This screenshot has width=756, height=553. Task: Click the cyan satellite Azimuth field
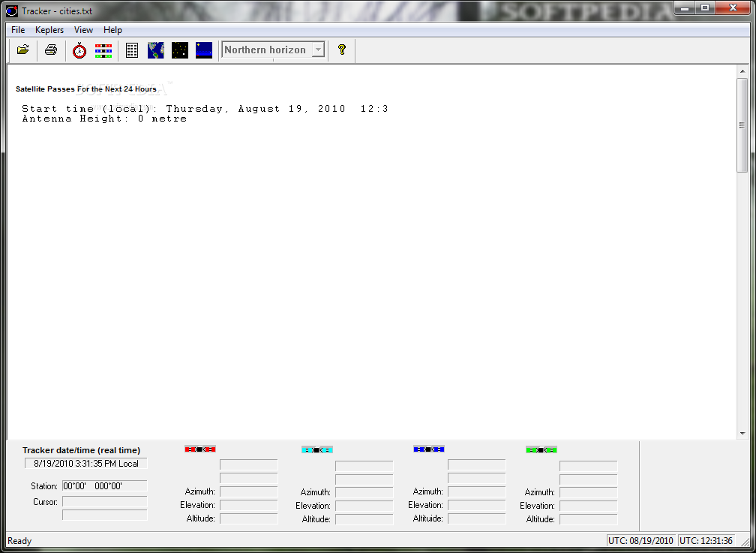(x=364, y=492)
